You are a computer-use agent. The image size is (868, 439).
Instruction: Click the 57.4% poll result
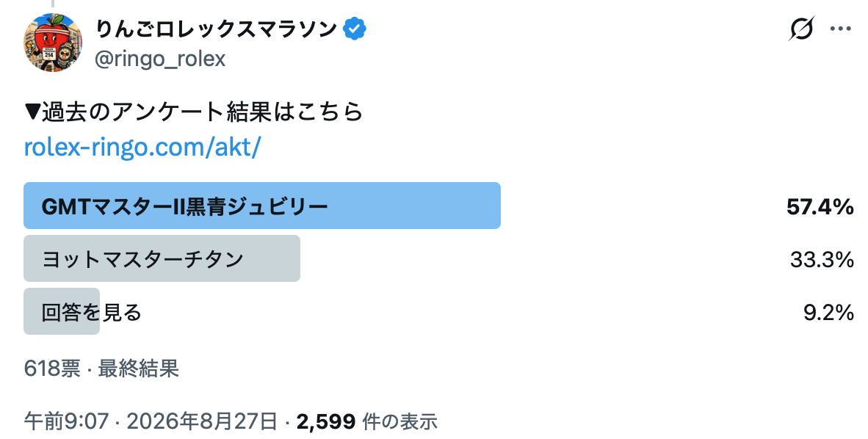(820, 207)
